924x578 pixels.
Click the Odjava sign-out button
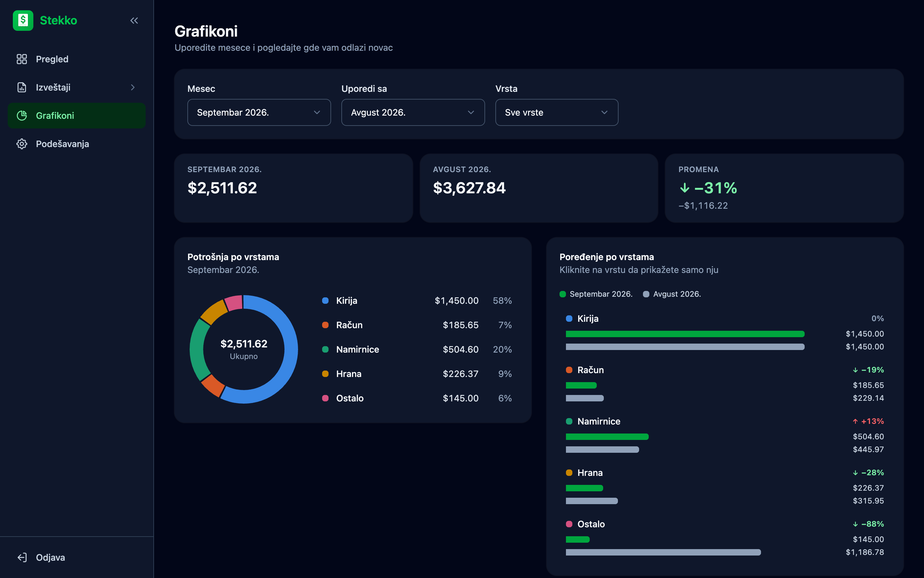click(x=76, y=557)
